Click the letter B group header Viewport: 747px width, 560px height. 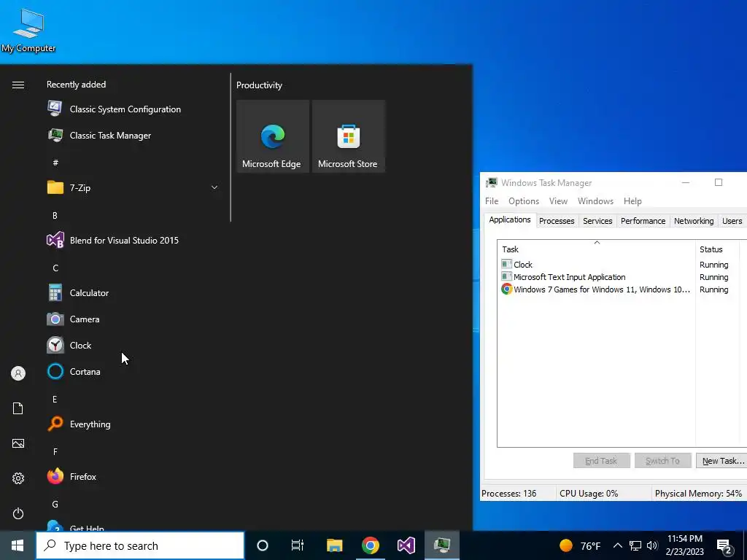(55, 215)
